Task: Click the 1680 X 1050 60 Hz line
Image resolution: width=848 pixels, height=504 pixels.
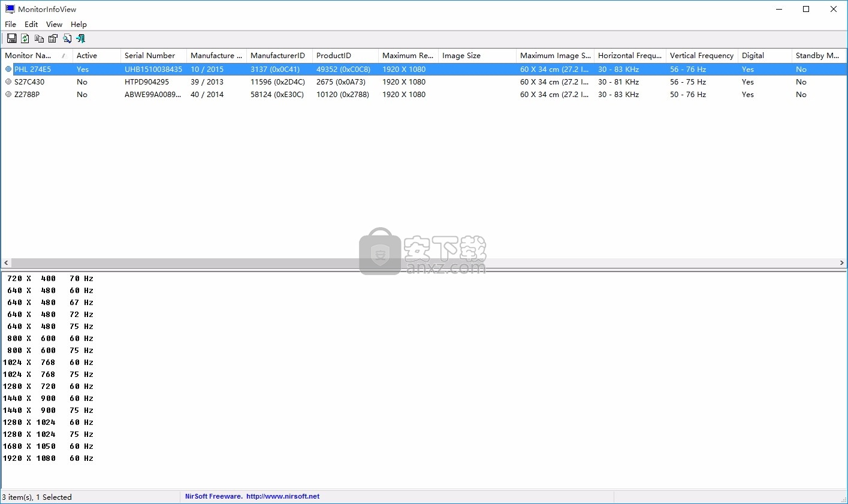Action: pyautogui.click(x=49, y=446)
